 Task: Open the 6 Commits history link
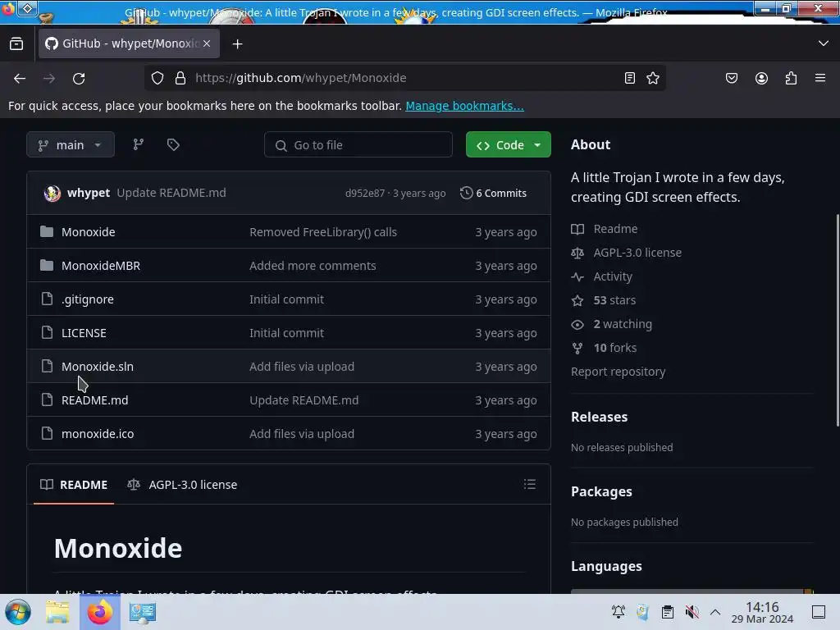[x=493, y=193]
